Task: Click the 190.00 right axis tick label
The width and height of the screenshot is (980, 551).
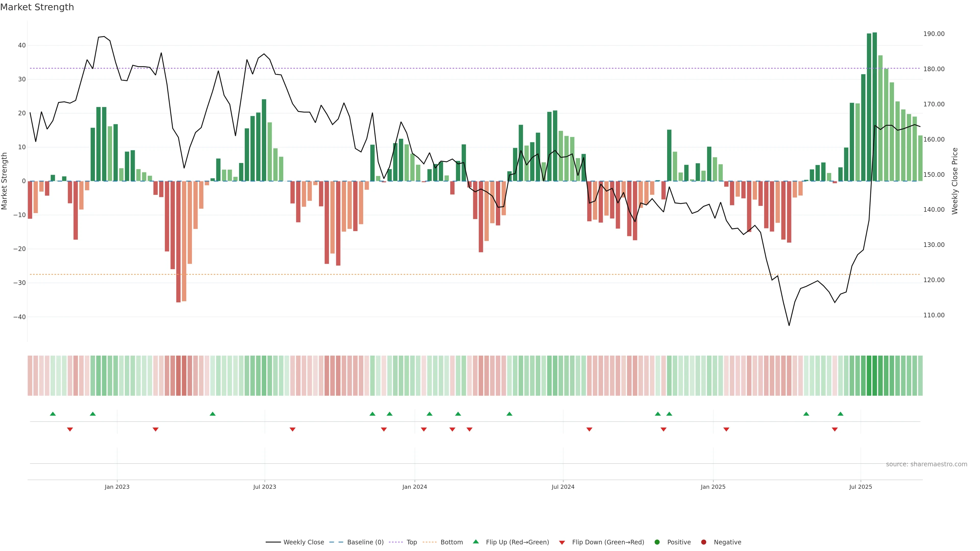Action: 934,34
